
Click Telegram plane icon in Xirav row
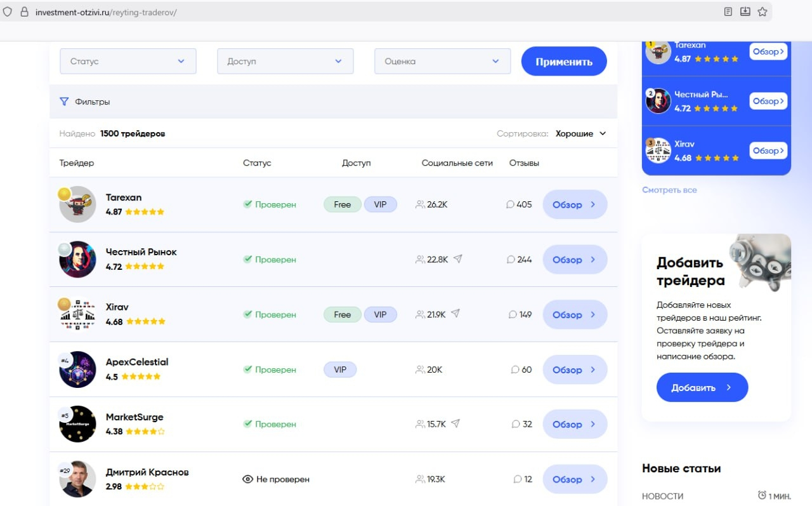coord(455,314)
